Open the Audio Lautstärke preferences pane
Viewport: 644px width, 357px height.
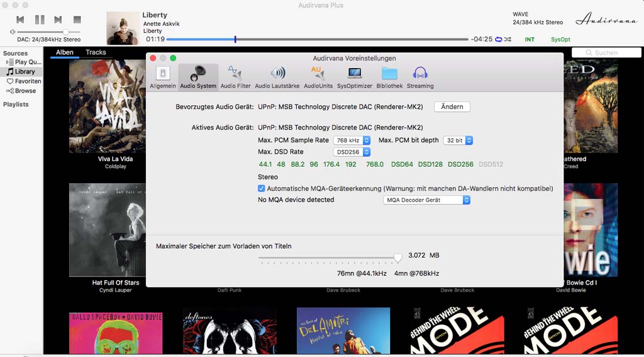click(277, 77)
